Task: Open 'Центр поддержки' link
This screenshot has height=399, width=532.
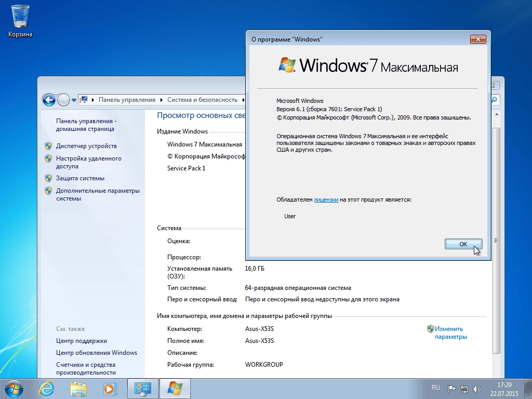Action: [x=82, y=341]
